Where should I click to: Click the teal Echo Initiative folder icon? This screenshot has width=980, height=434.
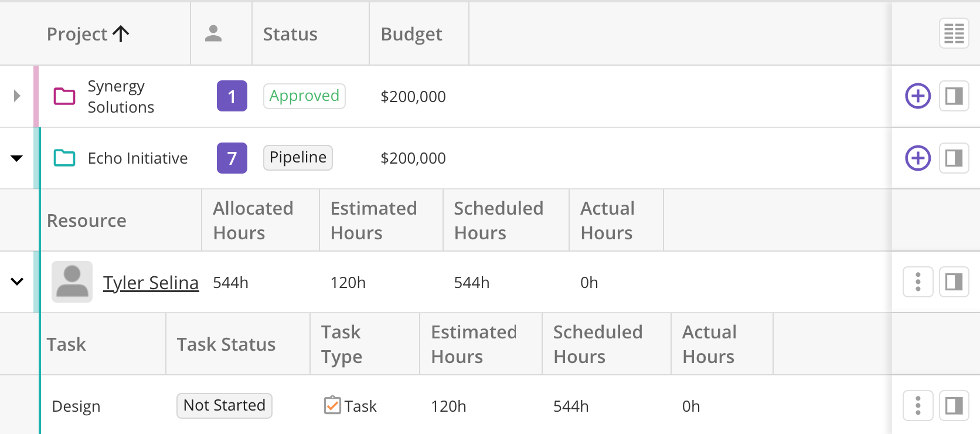64,158
